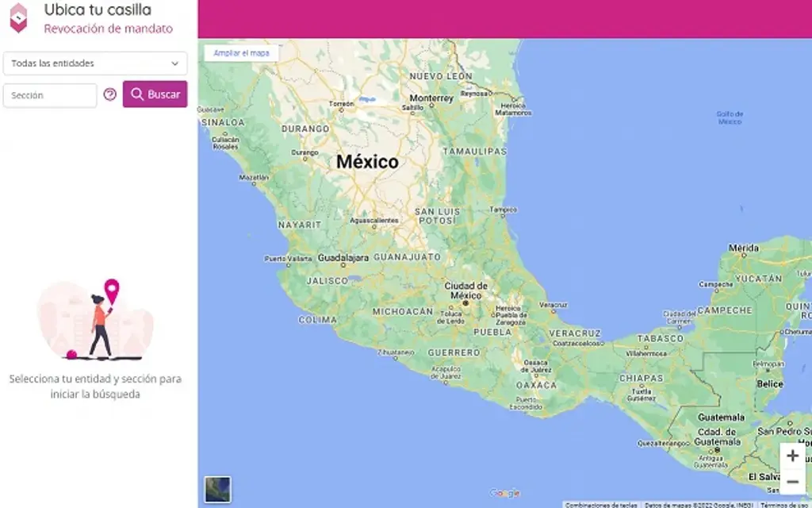Click the Tampico city label
812x508 pixels.
tap(503, 210)
